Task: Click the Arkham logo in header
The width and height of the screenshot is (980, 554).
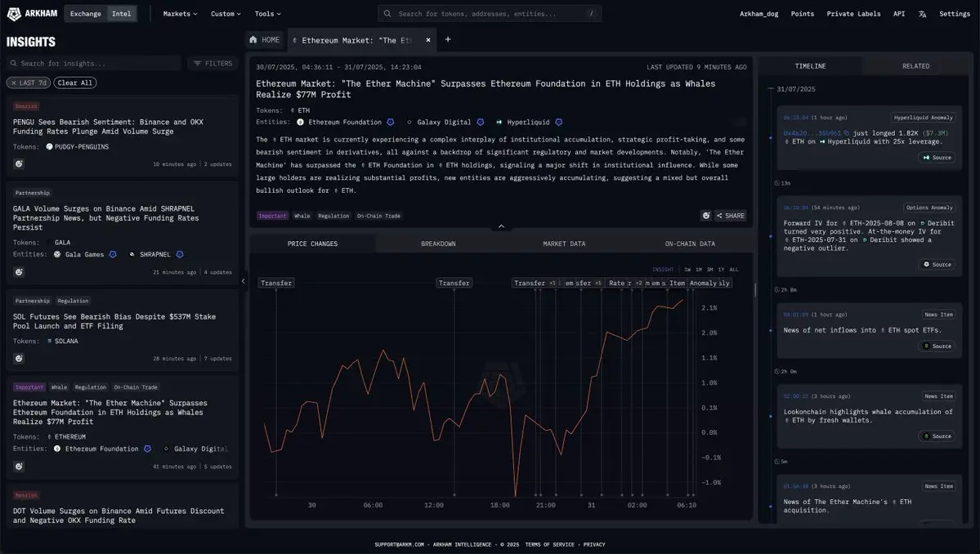Action: [32, 14]
